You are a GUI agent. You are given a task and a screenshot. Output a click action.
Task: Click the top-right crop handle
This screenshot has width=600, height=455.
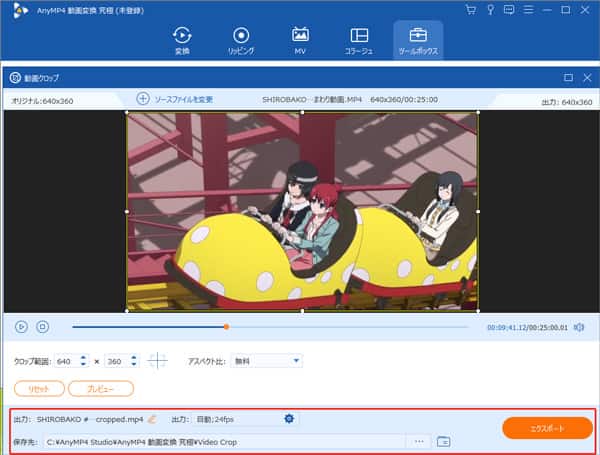pyautogui.click(x=478, y=113)
